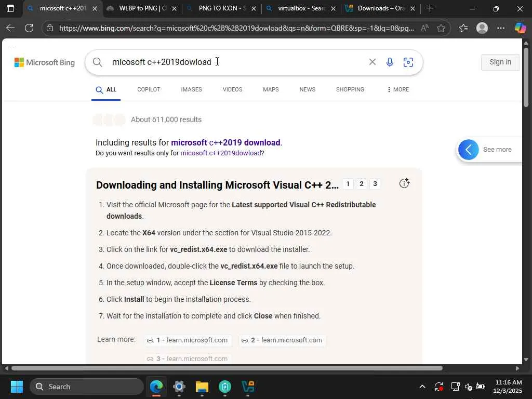
Task: Click the Sign in button
Action: pos(500,62)
